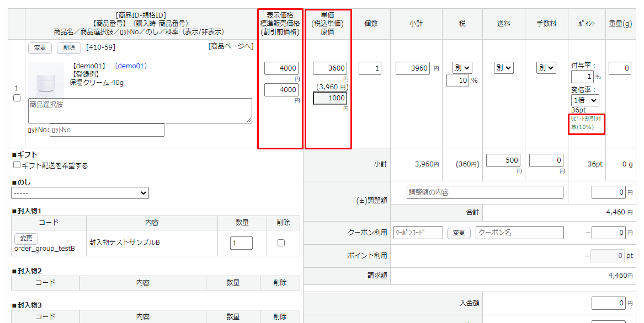Click the リピート割引対象(10%) text
Image resolution: width=644 pixels, height=323 pixels.
[x=586, y=123]
